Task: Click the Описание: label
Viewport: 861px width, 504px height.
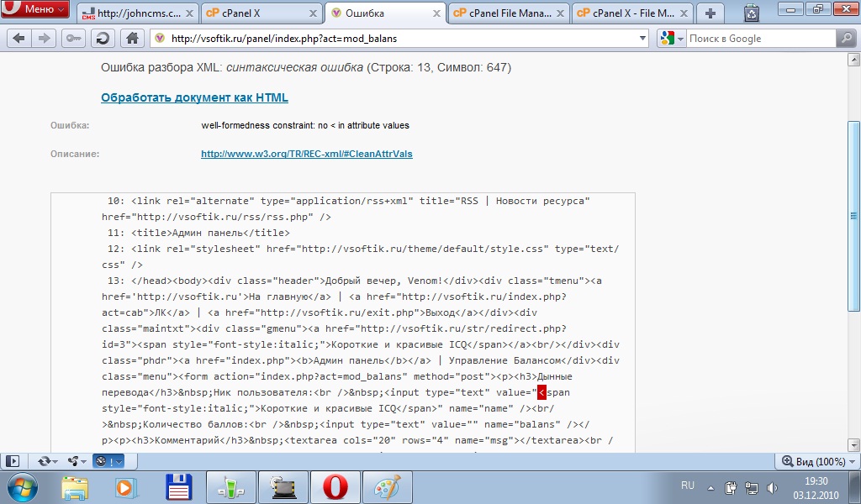Action: [x=75, y=154]
